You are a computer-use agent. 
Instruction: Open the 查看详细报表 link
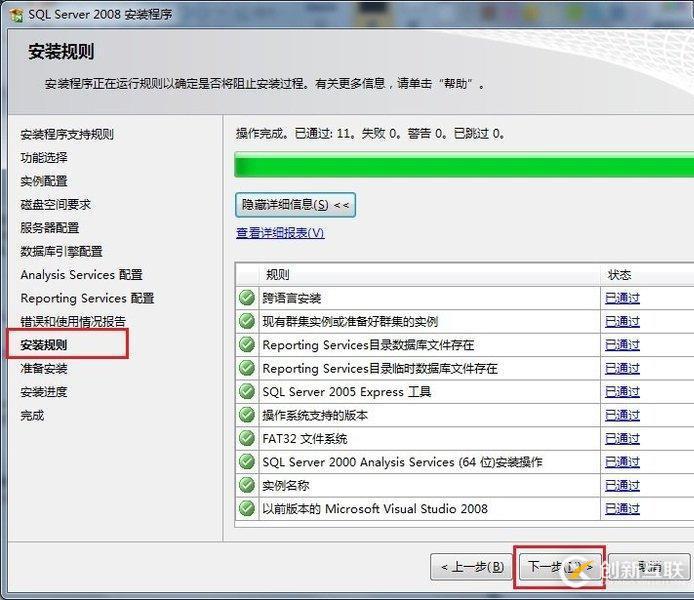pyautogui.click(x=280, y=233)
